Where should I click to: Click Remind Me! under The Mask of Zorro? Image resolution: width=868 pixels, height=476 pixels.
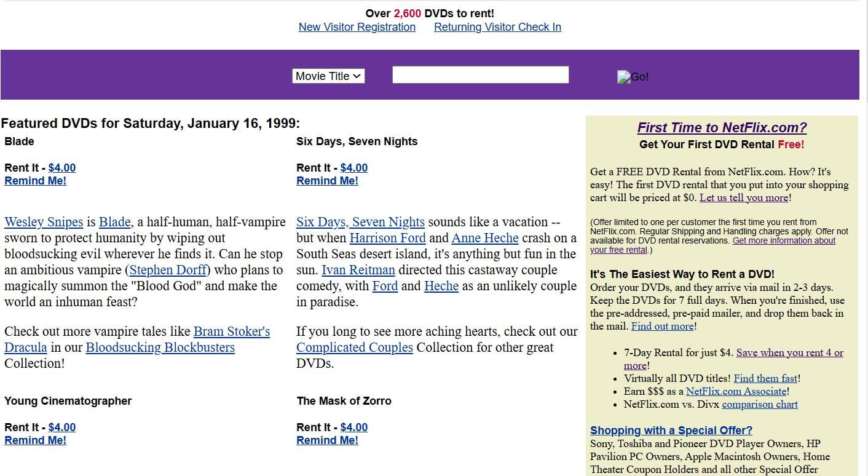tap(327, 440)
